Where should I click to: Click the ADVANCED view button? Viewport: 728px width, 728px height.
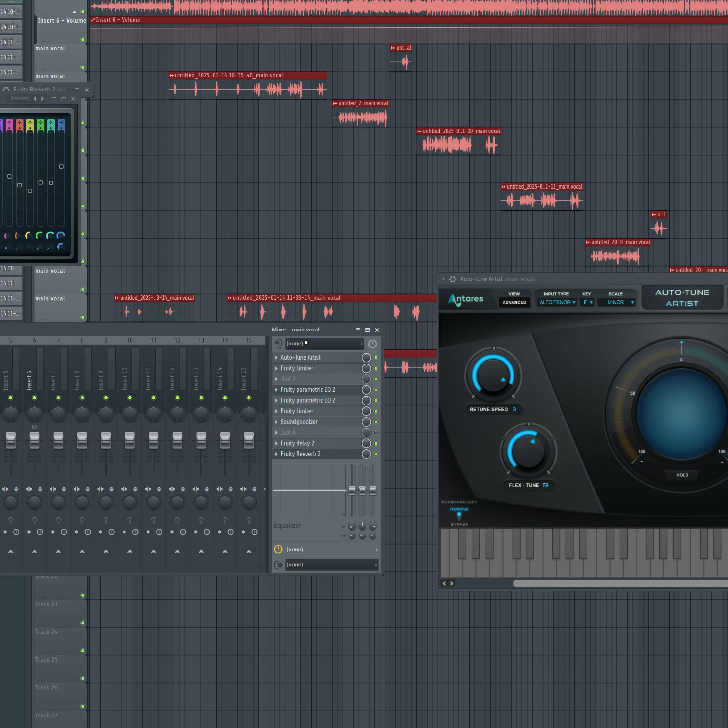point(514,302)
